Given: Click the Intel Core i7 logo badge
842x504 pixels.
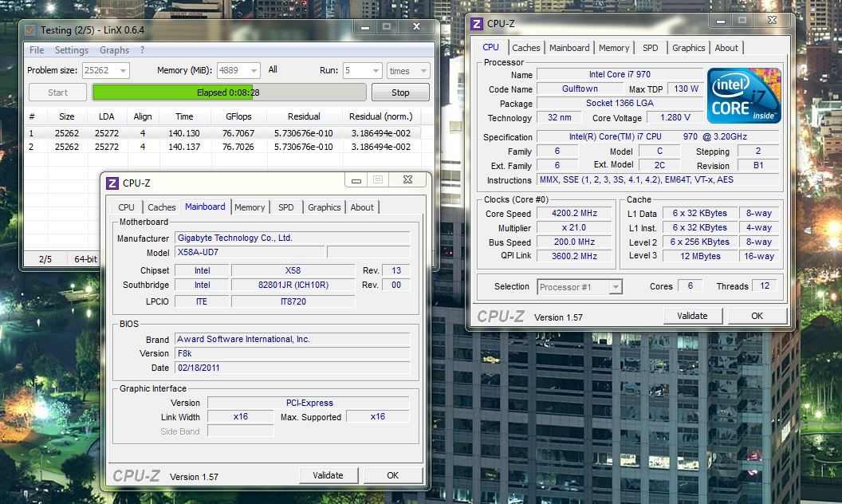Looking at the screenshot, I should [x=743, y=96].
